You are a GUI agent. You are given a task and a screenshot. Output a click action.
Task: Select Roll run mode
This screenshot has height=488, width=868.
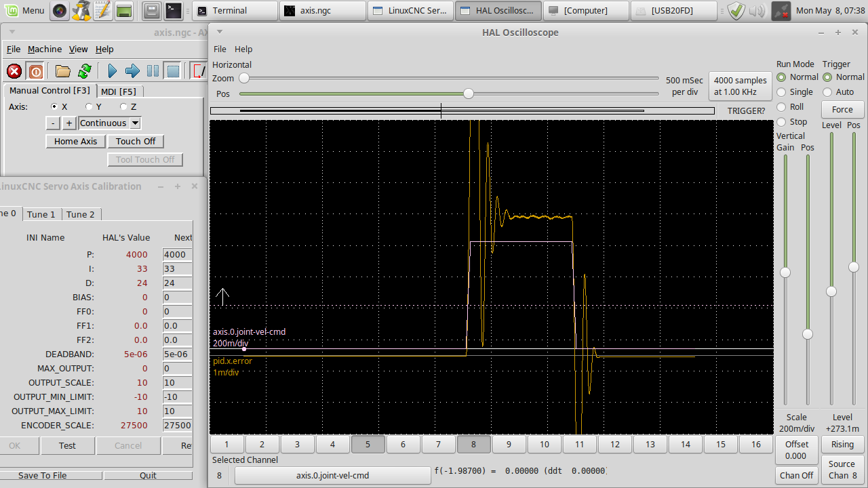(781, 107)
